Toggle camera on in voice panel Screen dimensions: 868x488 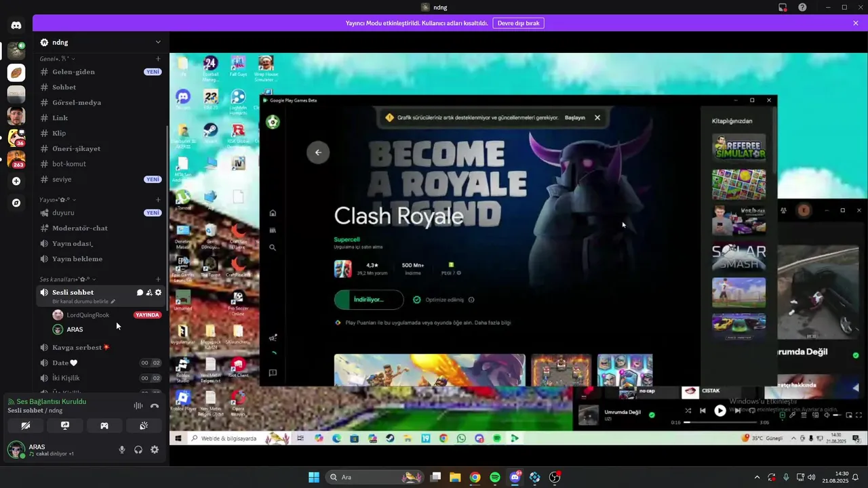pos(26,426)
